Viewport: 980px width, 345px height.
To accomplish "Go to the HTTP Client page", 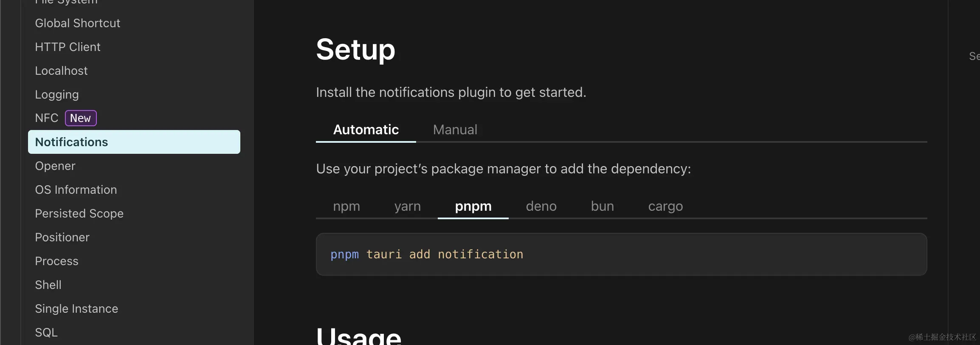I will pyautogui.click(x=68, y=47).
